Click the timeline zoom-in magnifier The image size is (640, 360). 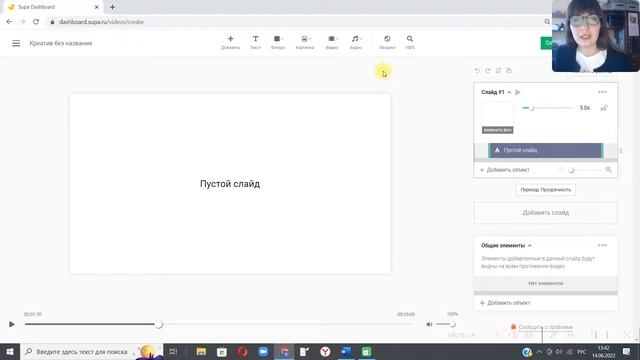[608, 170]
